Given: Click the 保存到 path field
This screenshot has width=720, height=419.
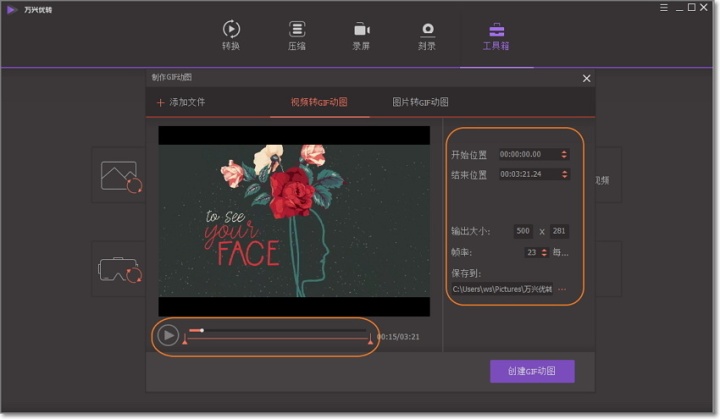Looking at the screenshot, I should tap(502, 289).
